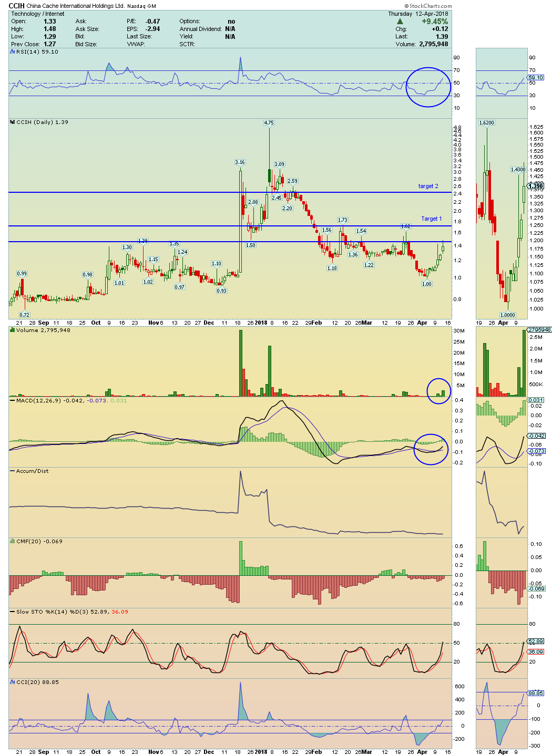The image size is (552, 756).
Task: Click the Options value 'no'
Action: tap(231, 22)
